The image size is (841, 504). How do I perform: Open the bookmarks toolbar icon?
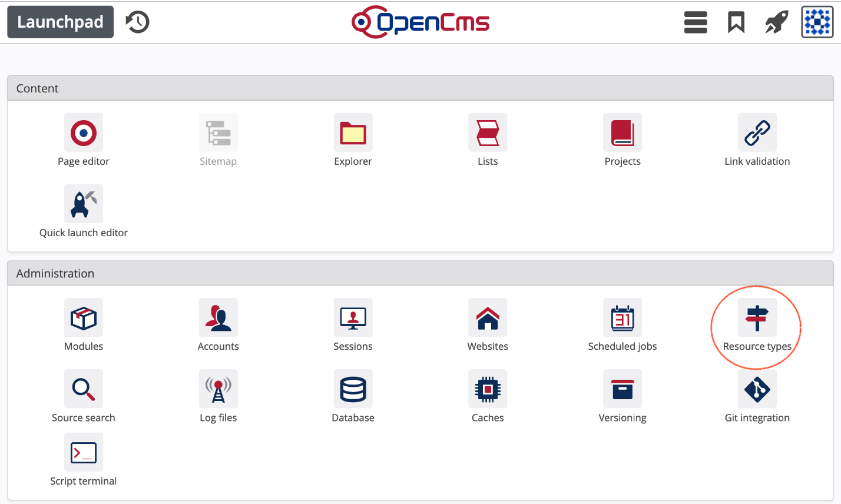point(736,23)
